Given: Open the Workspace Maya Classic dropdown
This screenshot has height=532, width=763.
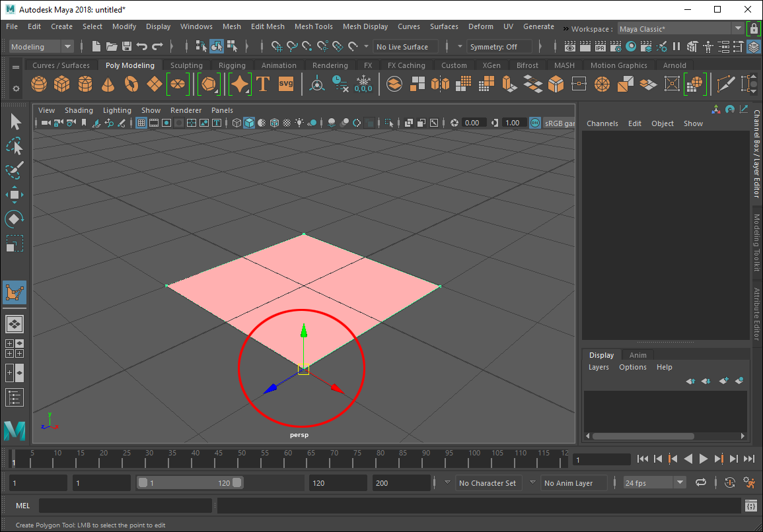Looking at the screenshot, I should 738,28.
